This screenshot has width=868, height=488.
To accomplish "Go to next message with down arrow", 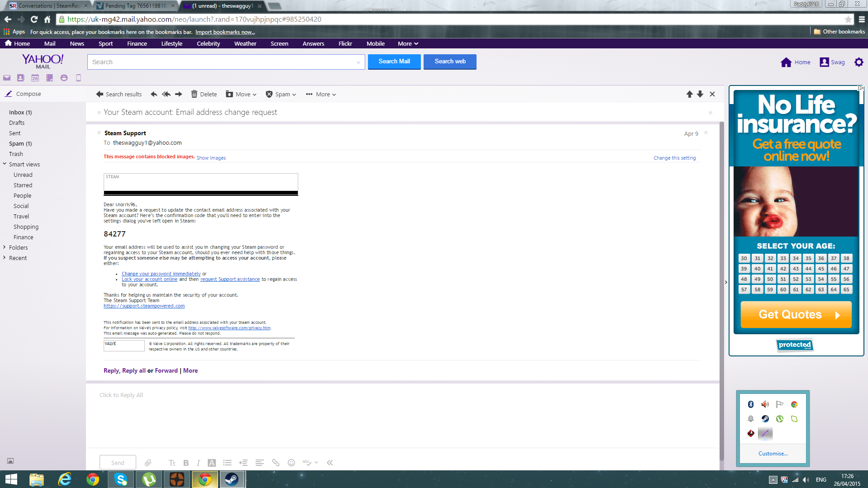I will pos(700,94).
